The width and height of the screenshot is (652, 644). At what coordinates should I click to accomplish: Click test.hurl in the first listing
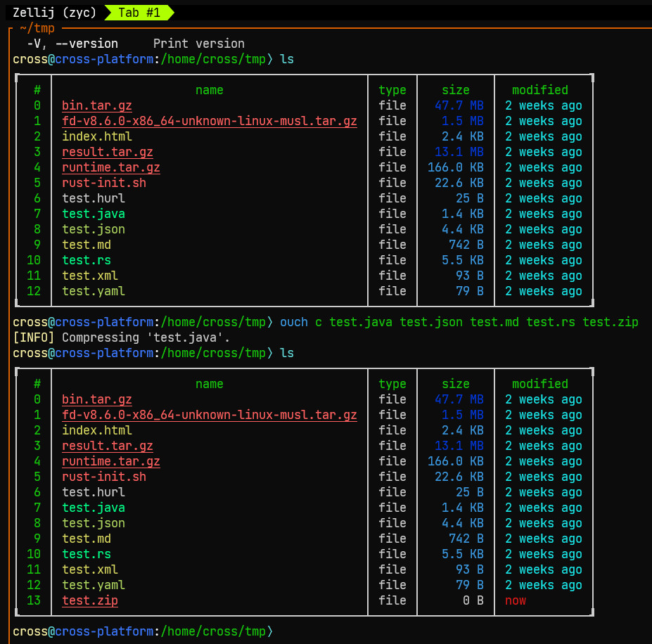94,198
